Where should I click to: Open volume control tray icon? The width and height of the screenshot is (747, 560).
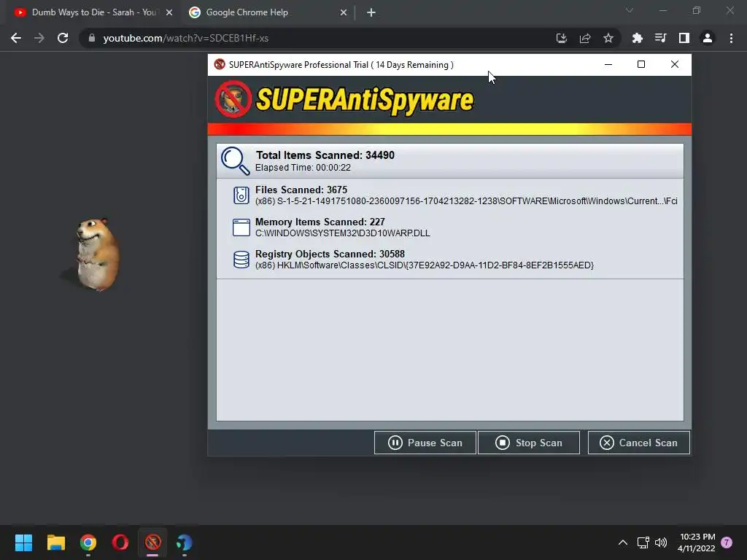[x=661, y=542]
